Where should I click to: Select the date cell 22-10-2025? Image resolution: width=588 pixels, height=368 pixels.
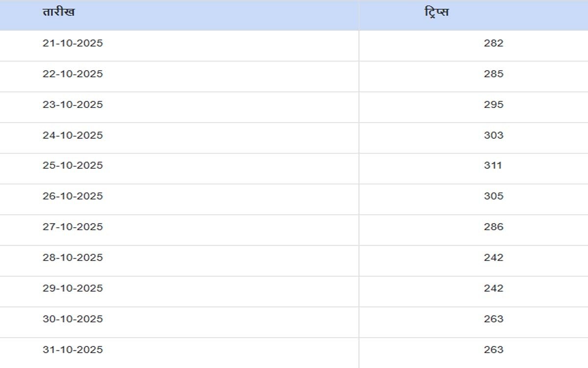click(73, 74)
